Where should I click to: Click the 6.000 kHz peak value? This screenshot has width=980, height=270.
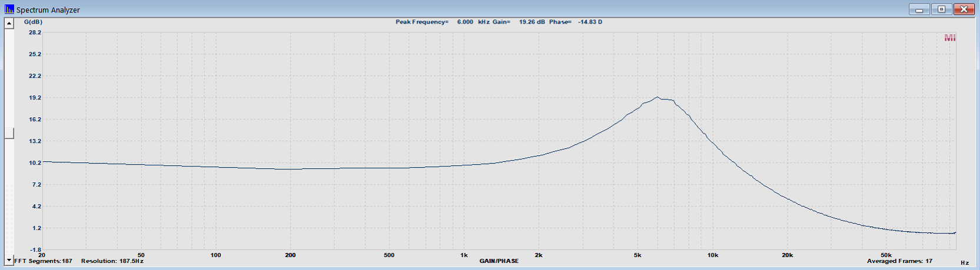tap(473, 22)
